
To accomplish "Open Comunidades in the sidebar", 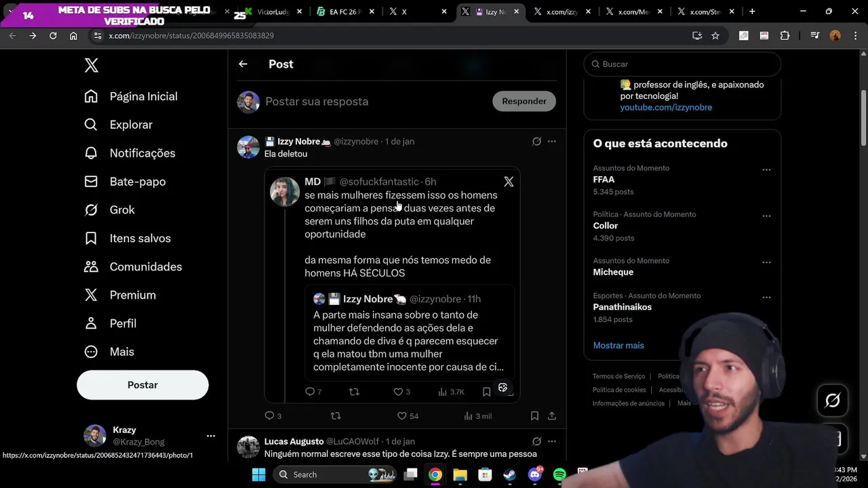I will pyautogui.click(x=133, y=267).
